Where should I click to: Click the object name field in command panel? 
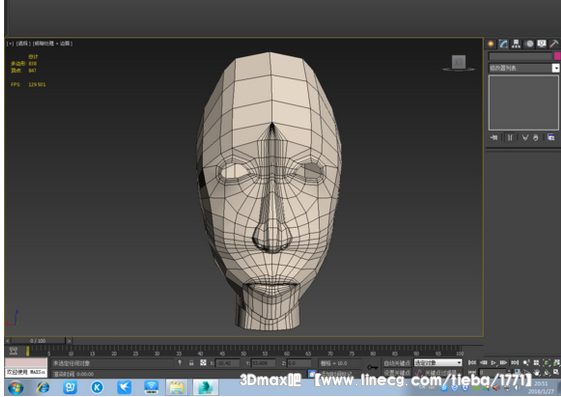(521, 56)
